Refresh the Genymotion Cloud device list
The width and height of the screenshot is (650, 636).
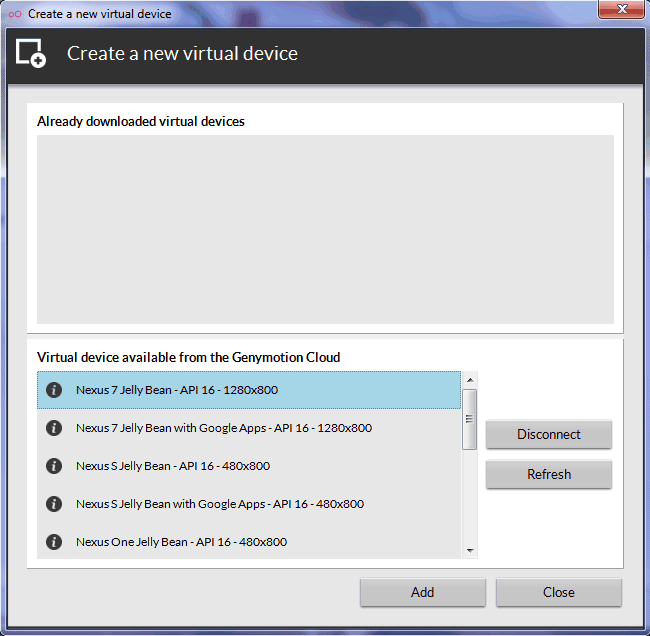549,474
